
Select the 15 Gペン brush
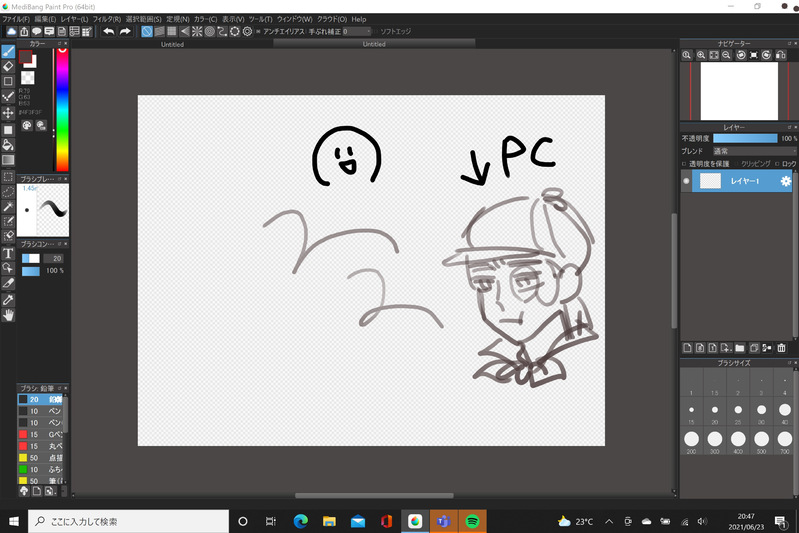pos(40,435)
